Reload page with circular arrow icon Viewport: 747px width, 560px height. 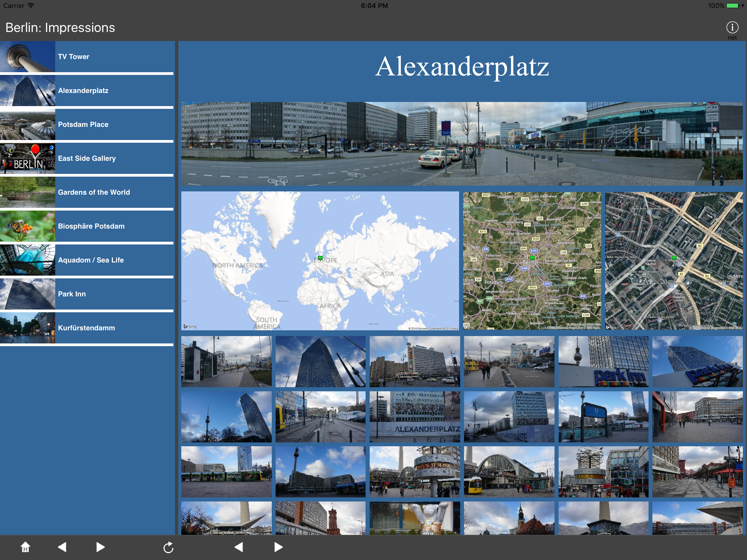(168, 547)
